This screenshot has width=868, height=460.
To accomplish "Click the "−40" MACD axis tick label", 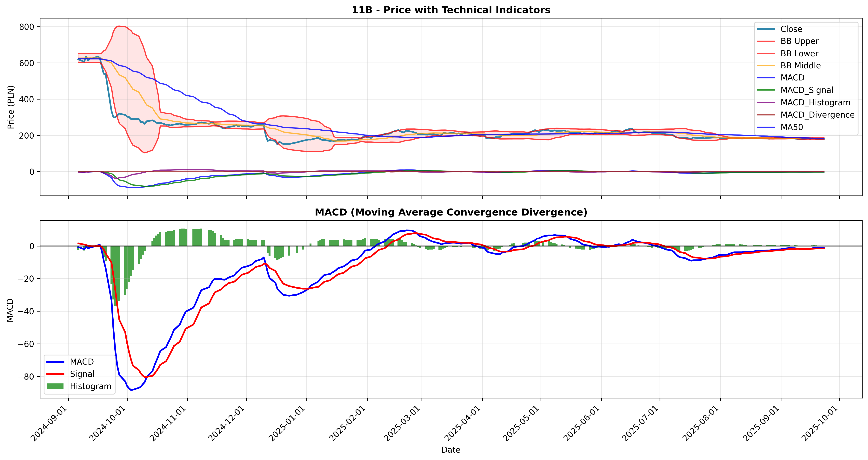I will coord(26,312).
